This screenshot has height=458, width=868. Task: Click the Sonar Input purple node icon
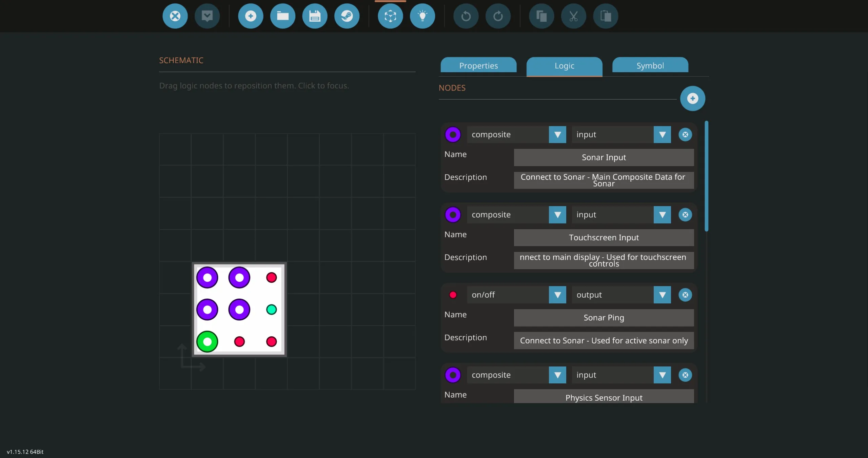(x=453, y=135)
